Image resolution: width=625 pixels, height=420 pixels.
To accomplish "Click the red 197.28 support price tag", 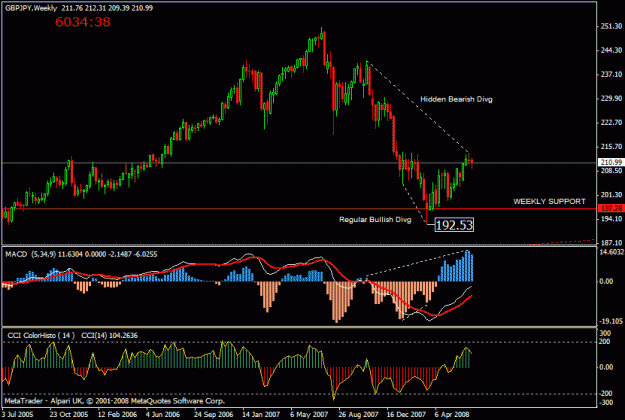I will [x=611, y=208].
